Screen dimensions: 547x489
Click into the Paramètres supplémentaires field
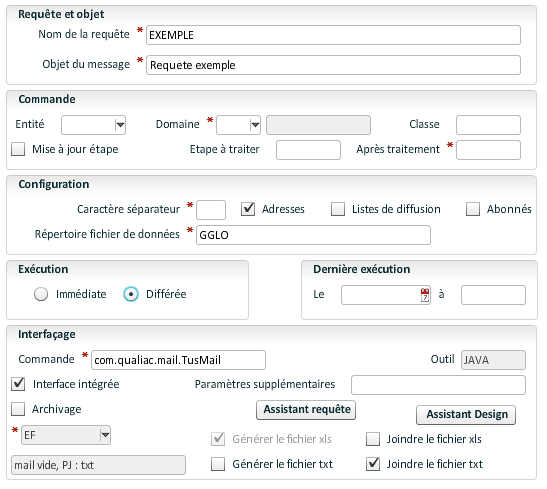click(x=438, y=385)
